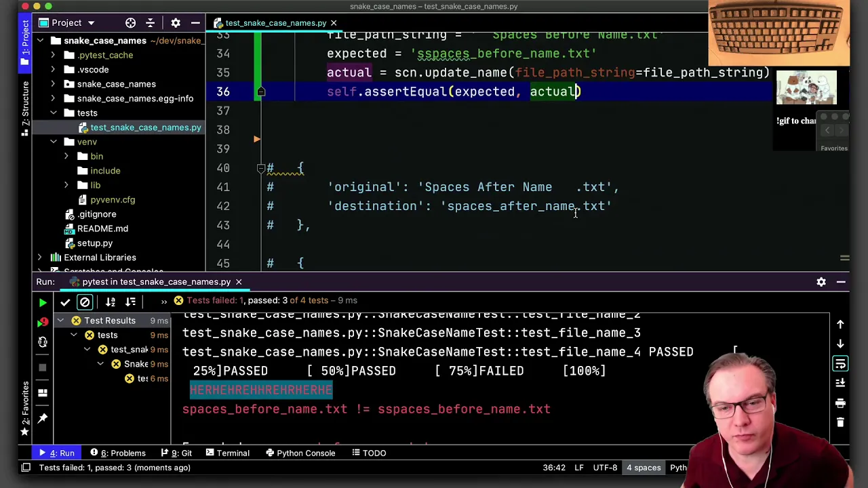Expand .pytest_cache folder
The width and height of the screenshot is (868, 488).
coord(53,55)
